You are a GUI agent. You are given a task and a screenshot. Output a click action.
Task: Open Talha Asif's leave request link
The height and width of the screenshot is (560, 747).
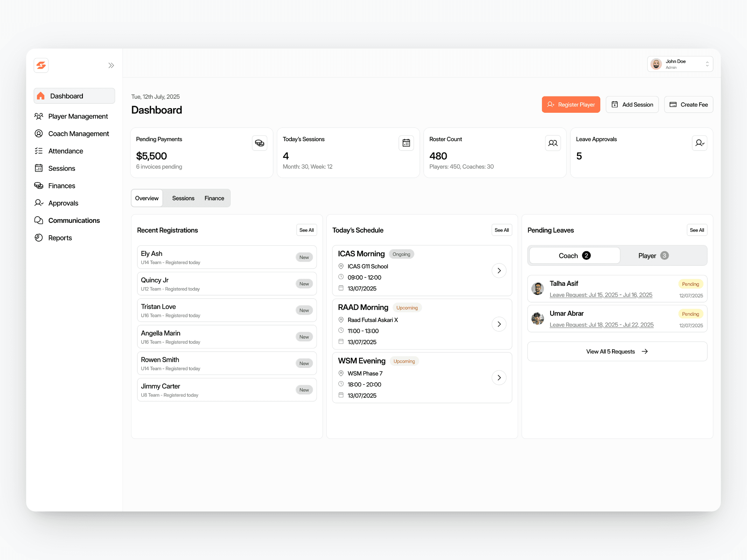coord(601,295)
